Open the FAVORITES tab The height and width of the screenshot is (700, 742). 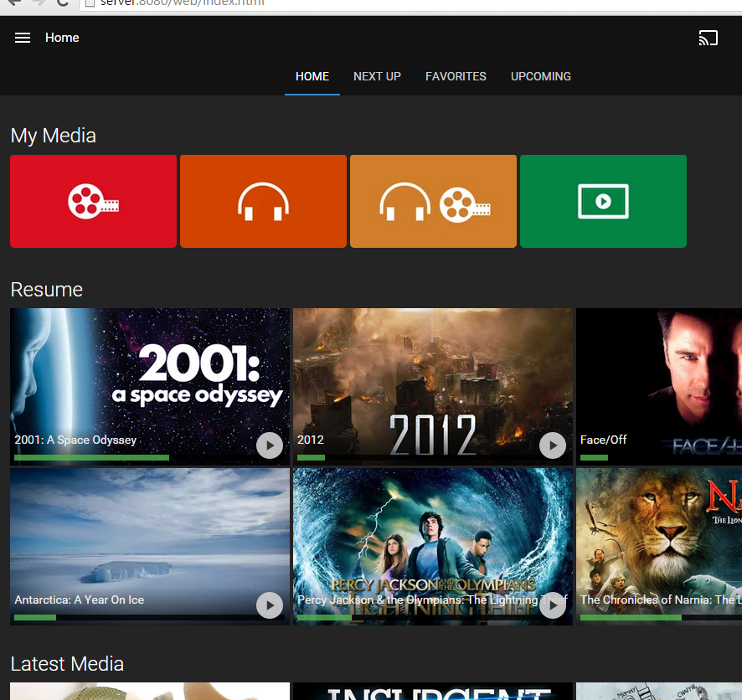click(x=456, y=77)
